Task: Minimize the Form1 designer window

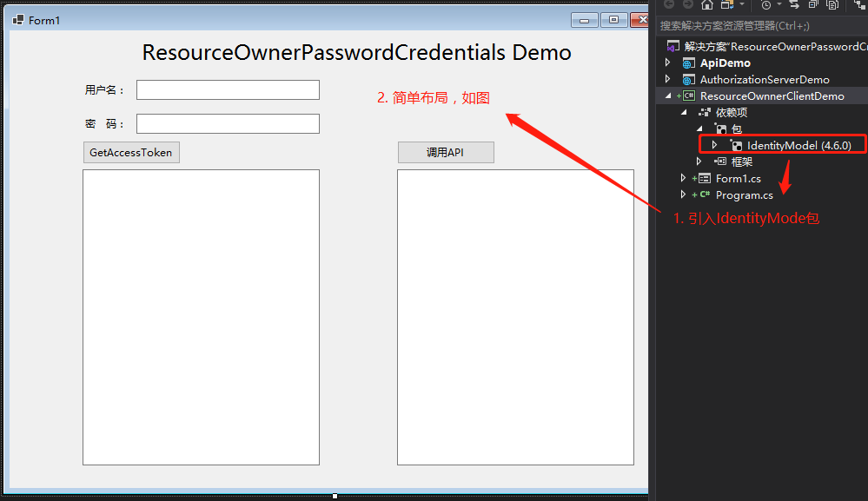Action: tap(585, 20)
